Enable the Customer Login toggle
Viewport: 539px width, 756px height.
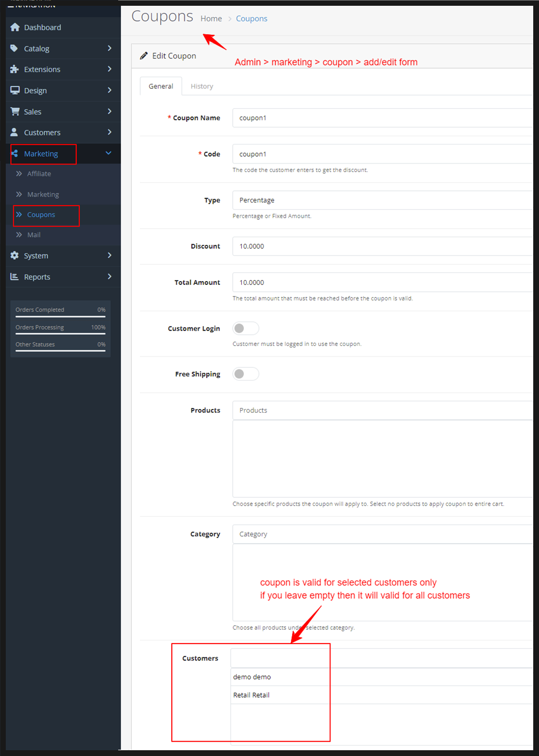(x=245, y=329)
